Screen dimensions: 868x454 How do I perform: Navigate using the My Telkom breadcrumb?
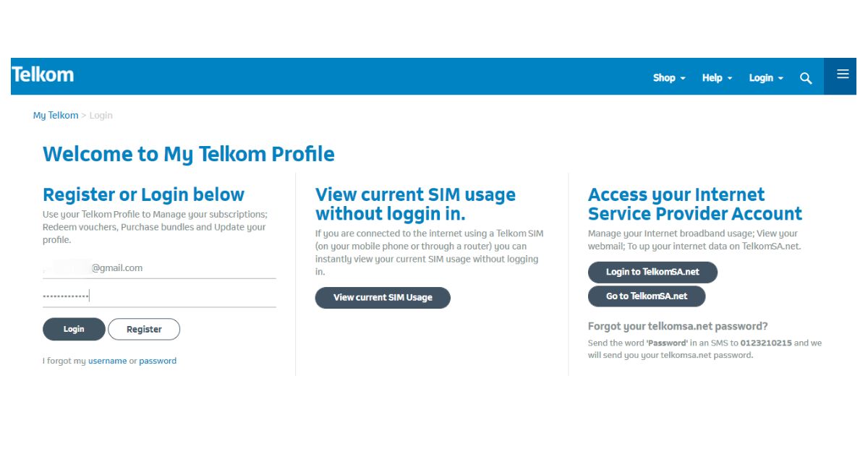[56, 115]
